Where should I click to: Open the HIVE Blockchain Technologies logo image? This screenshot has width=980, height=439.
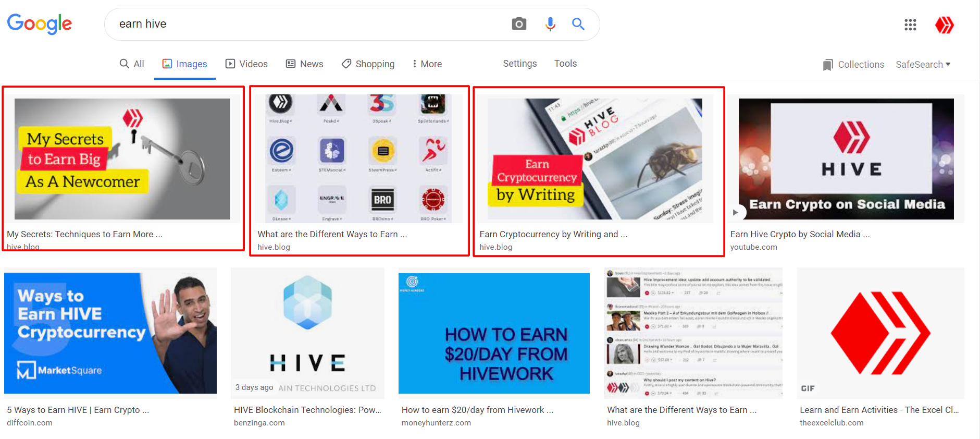coord(307,333)
